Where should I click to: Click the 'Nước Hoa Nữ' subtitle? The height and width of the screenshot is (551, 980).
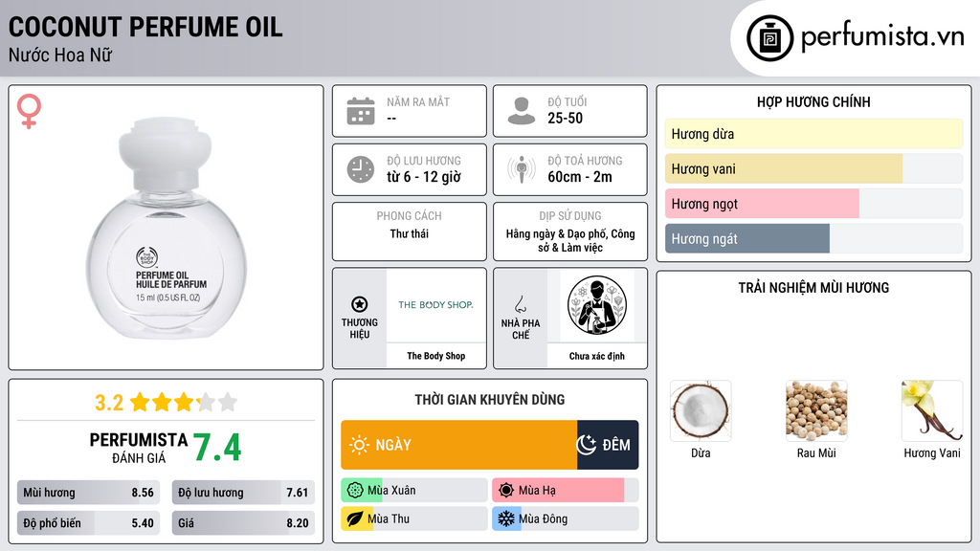coord(60,55)
